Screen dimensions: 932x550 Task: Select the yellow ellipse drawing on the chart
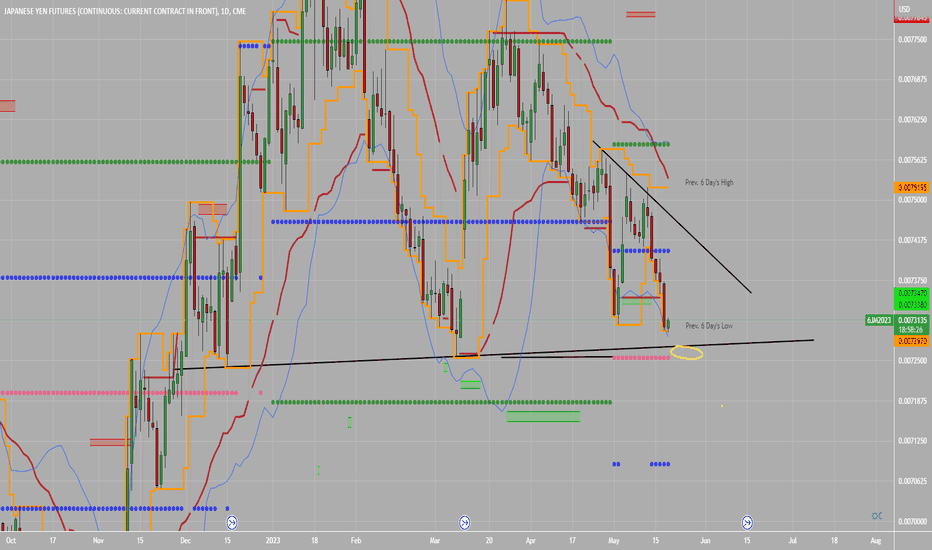(x=687, y=353)
